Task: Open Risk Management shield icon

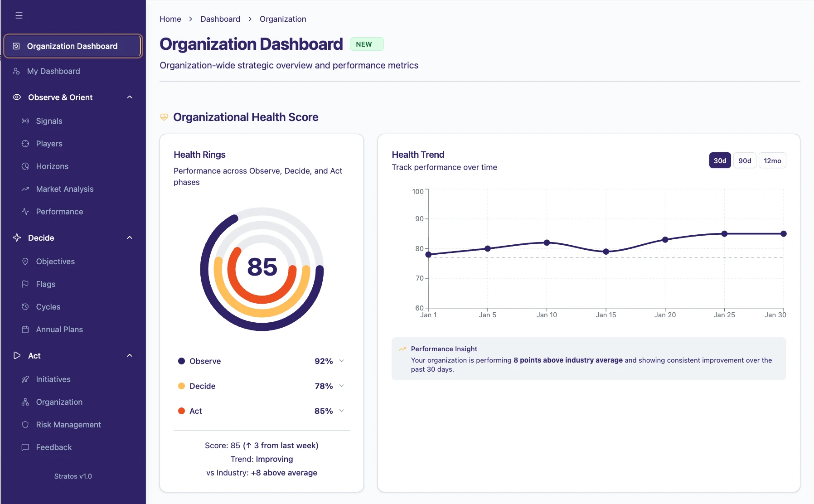Action: click(25, 425)
